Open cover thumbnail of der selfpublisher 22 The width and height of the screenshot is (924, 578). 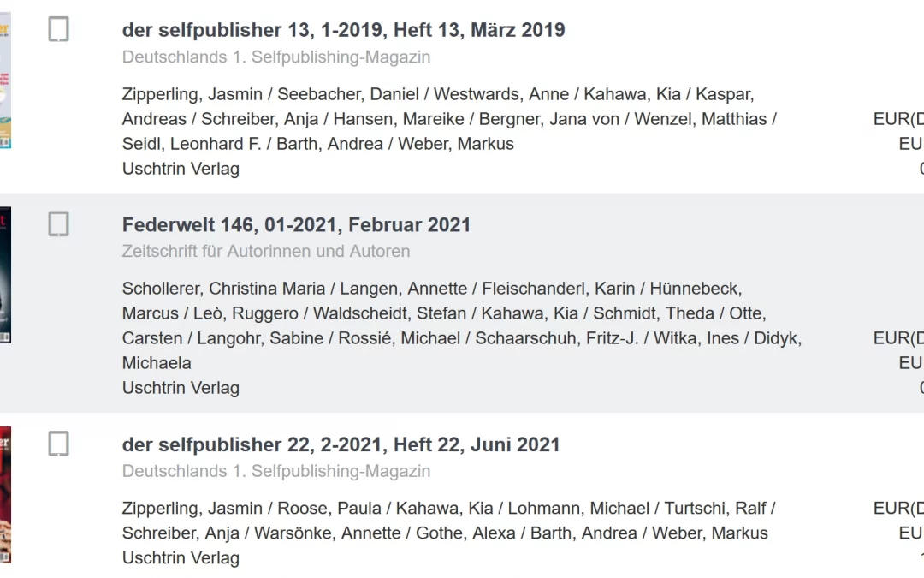click(x=5, y=495)
